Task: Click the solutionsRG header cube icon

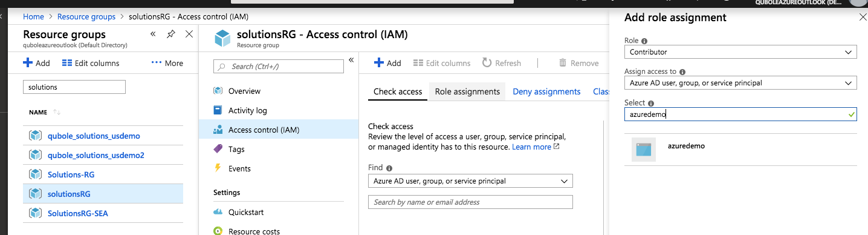Action: pos(222,39)
